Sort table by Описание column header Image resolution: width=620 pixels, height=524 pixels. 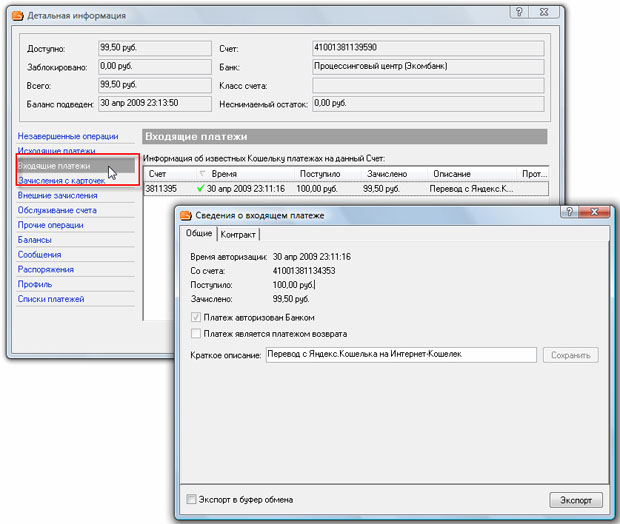[472, 174]
